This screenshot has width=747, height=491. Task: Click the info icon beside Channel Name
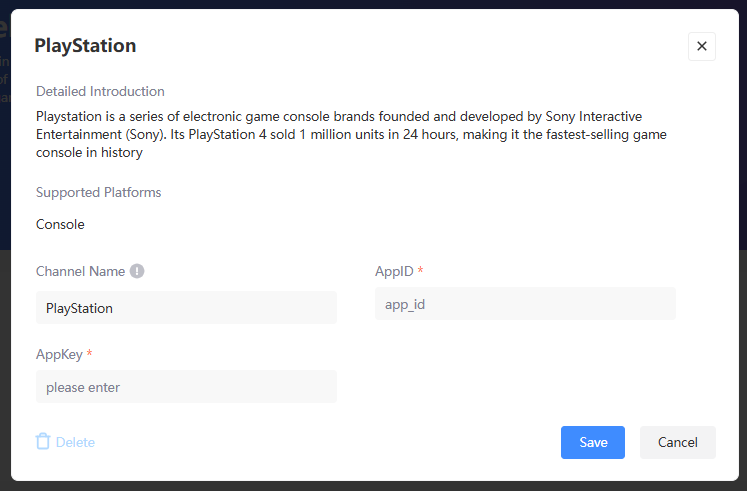[137, 271]
